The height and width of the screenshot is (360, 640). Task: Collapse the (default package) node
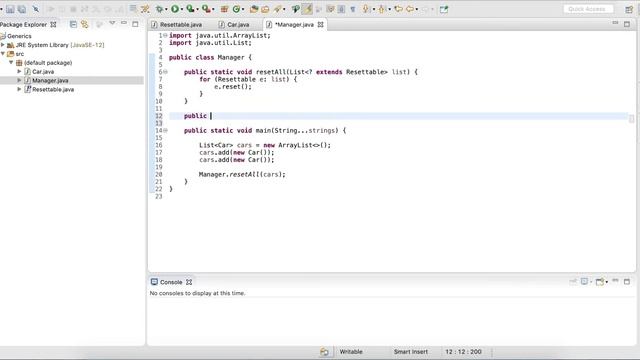pos(11,62)
